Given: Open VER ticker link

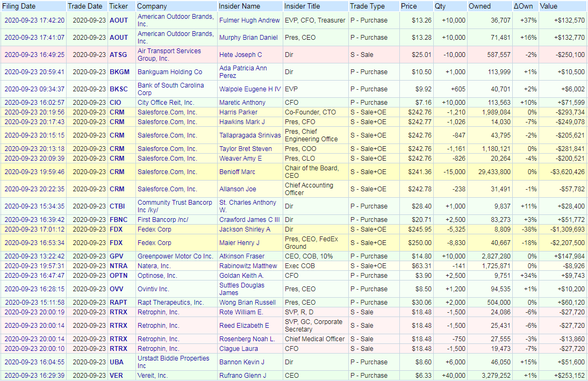Looking at the screenshot, I should pyautogui.click(x=116, y=376).
